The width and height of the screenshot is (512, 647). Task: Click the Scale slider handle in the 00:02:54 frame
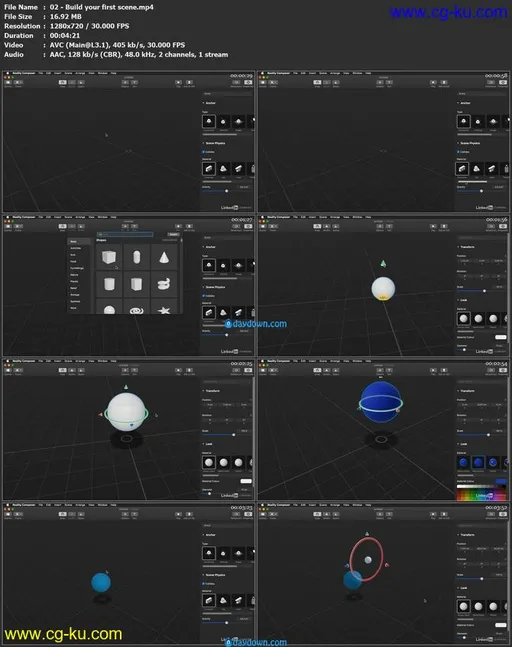click(x=488, y=434)
